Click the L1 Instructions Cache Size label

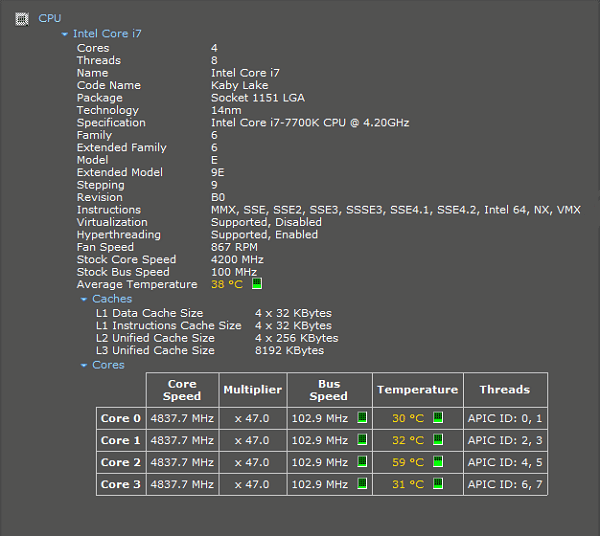pos(169,326)
